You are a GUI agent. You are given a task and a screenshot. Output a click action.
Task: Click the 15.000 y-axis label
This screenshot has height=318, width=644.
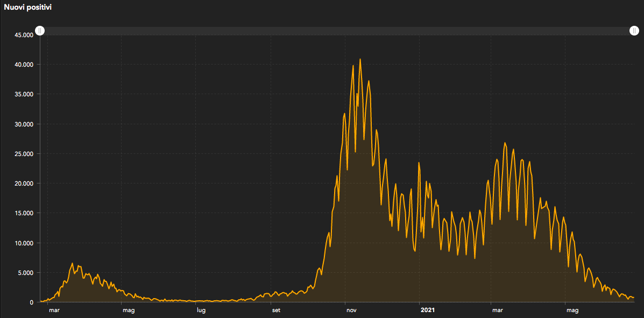(x=24, y=213)
